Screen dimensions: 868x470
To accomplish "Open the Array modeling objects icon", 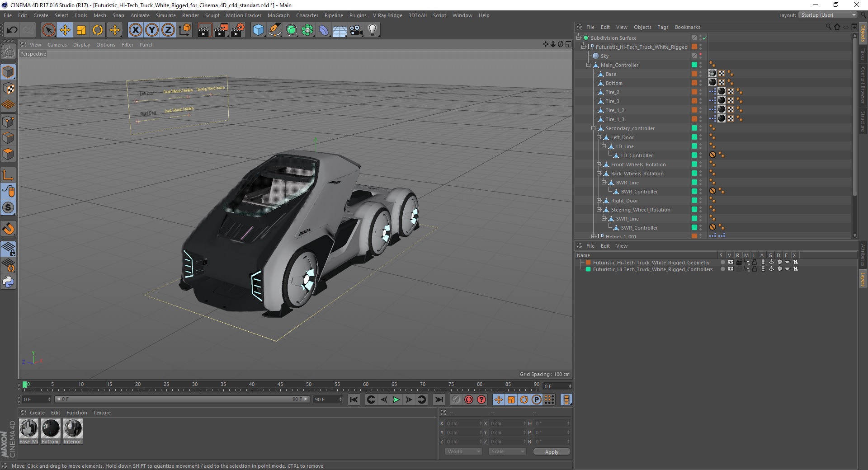I will pyautogui.click(x=307, y=30).
